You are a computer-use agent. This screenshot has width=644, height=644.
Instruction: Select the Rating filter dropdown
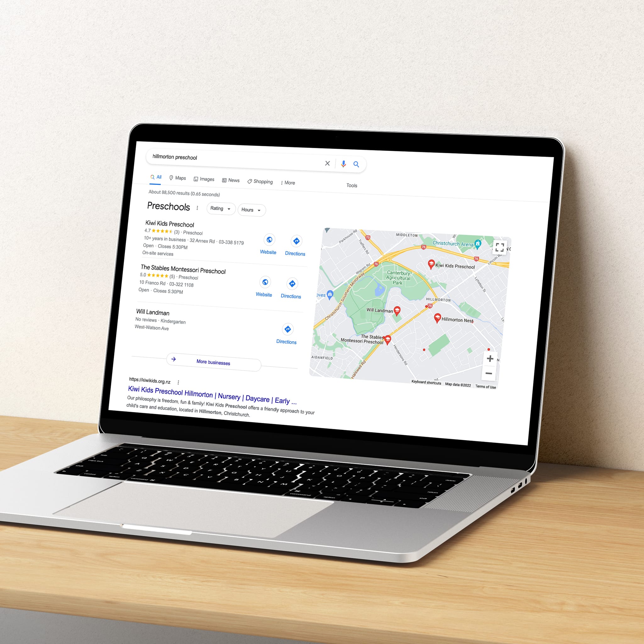(x=219, y=208)
